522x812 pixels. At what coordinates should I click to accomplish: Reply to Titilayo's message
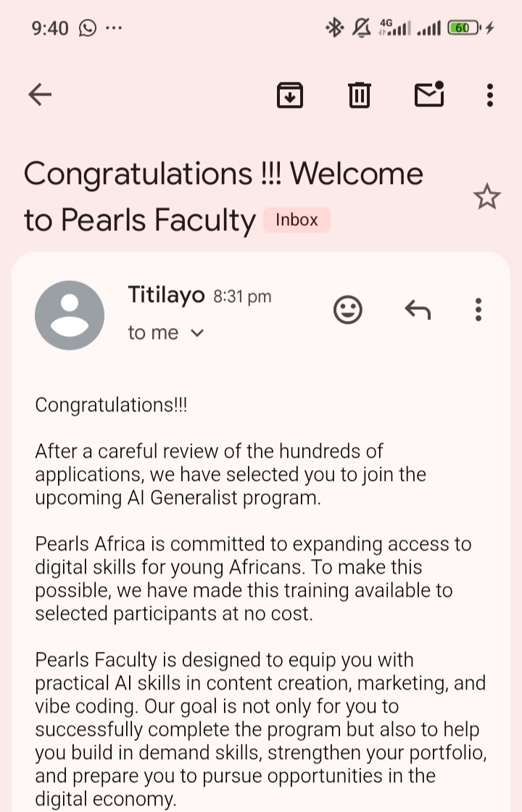point(418,310)
